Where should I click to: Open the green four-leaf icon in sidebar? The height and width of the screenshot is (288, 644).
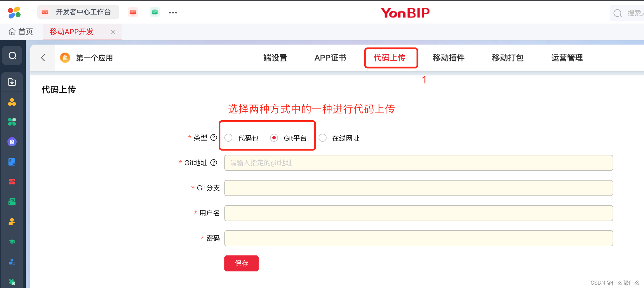12,122
